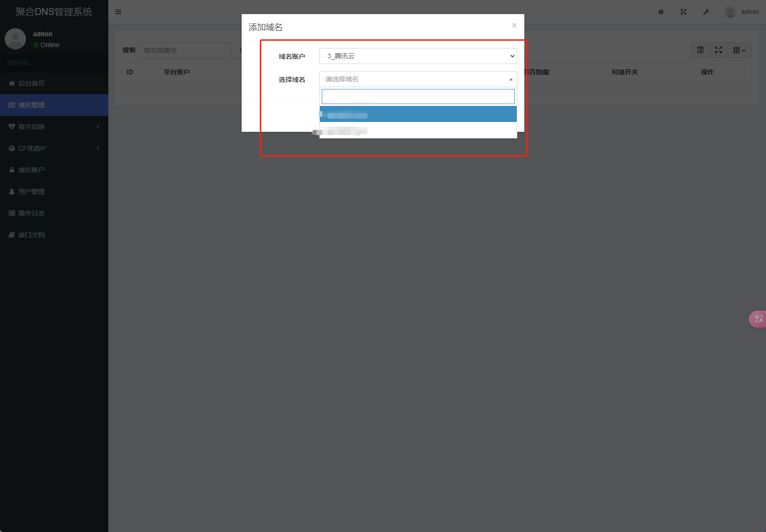
Task: Expand the 容灾切换 sidebar menu
Action: click(54, 127)
